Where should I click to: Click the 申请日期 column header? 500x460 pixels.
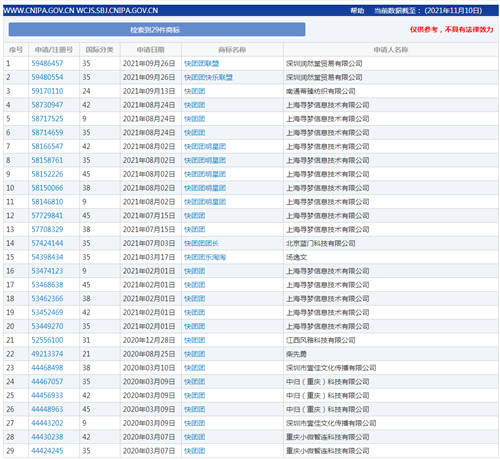point(150,50)
